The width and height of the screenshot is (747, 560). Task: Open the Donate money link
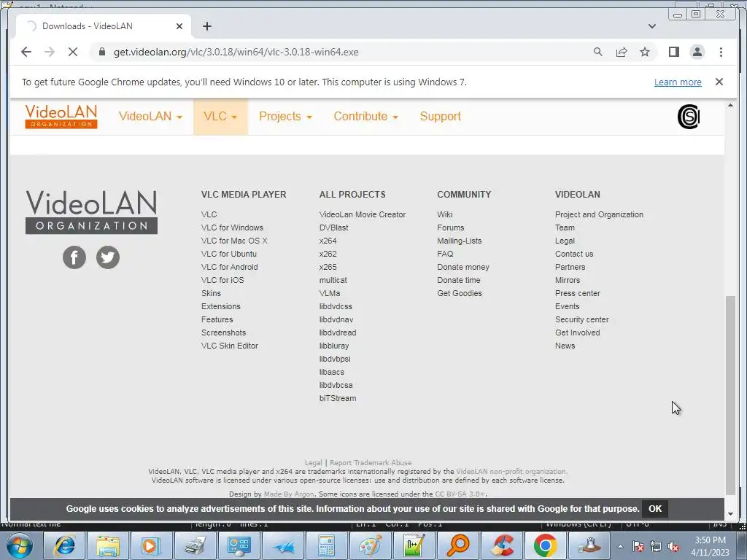(x=463, y=267)
